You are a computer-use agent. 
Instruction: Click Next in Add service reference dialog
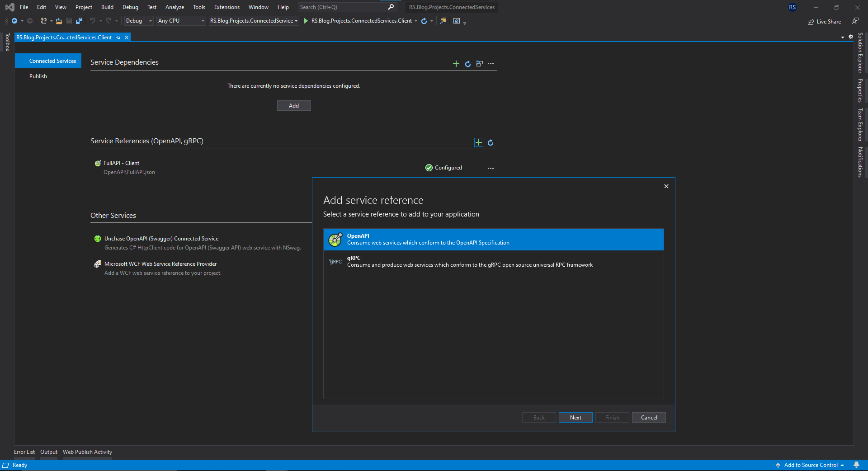[x=576, y=418]
